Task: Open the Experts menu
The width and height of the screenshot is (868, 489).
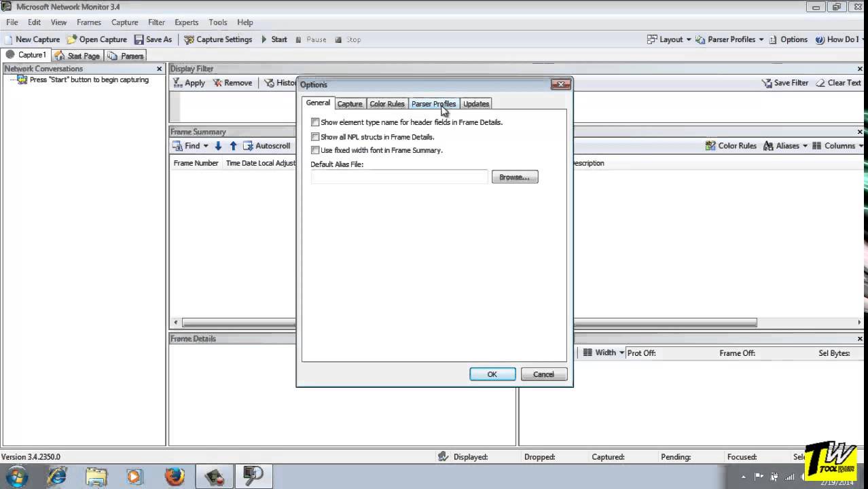Action: 187,22
